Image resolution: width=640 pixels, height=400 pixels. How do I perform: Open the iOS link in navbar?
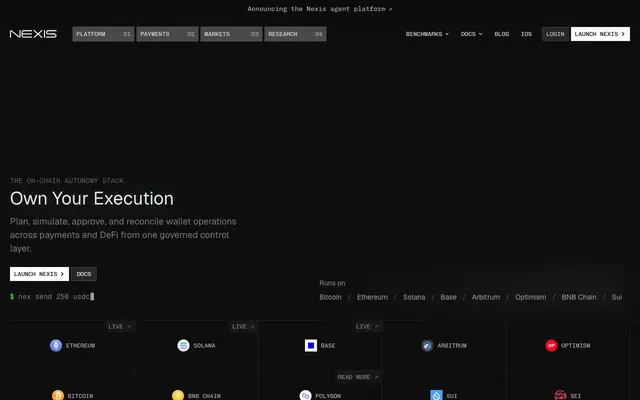526,34
